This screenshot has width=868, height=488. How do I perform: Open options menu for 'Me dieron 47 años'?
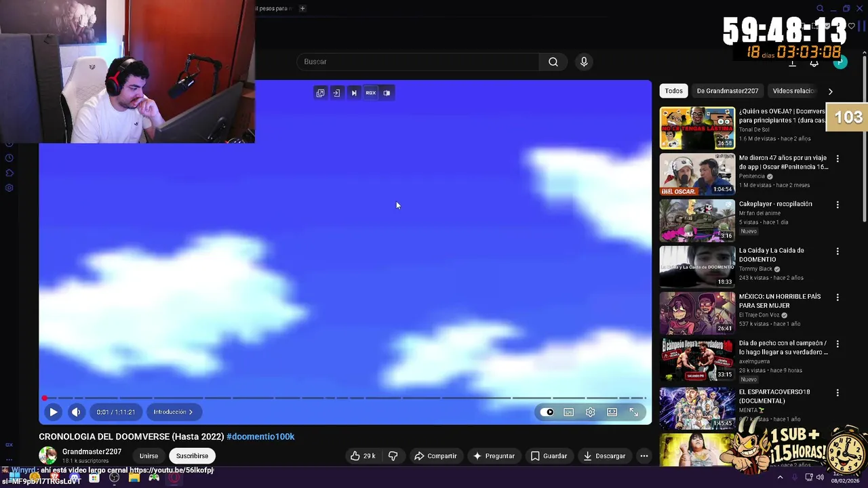tap(837, 159)
